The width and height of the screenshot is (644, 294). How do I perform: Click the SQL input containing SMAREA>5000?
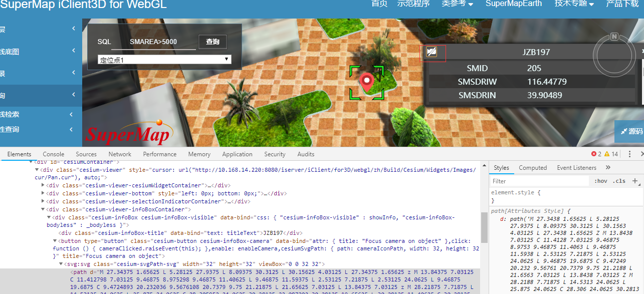(x=153, y=42)
